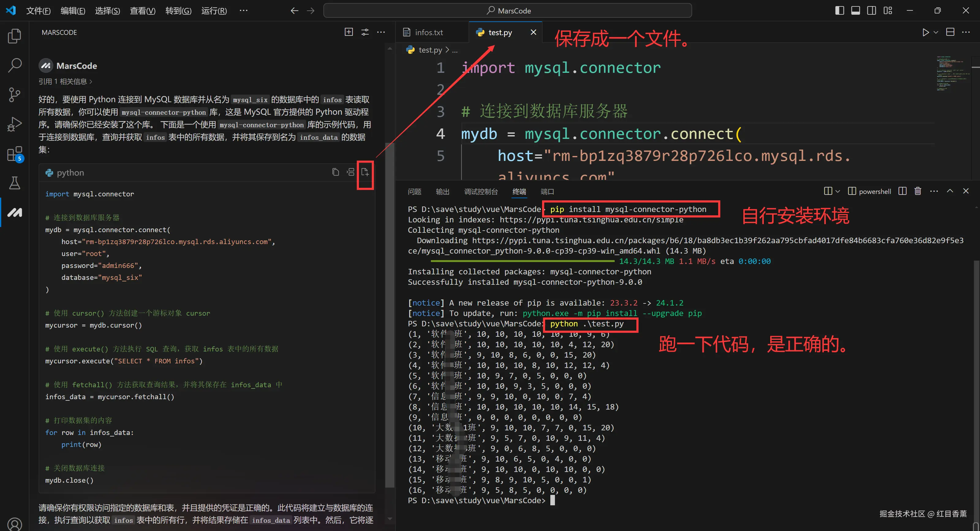Expand the 引用 1 相关信息 references
The height and width of the screenshot is (531, 980).
click(65, 81)
